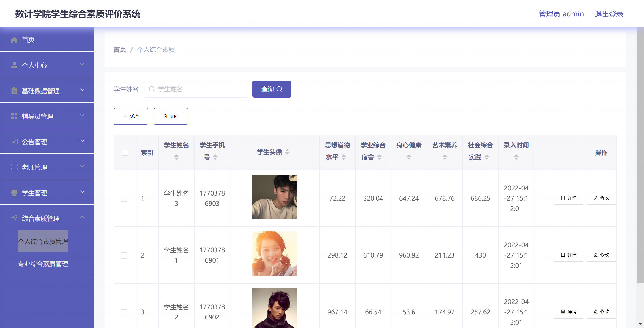Check the row 3 checkbox for 学生姓名2
This screenshot has width=644, height=328.
tap(124, 312)
